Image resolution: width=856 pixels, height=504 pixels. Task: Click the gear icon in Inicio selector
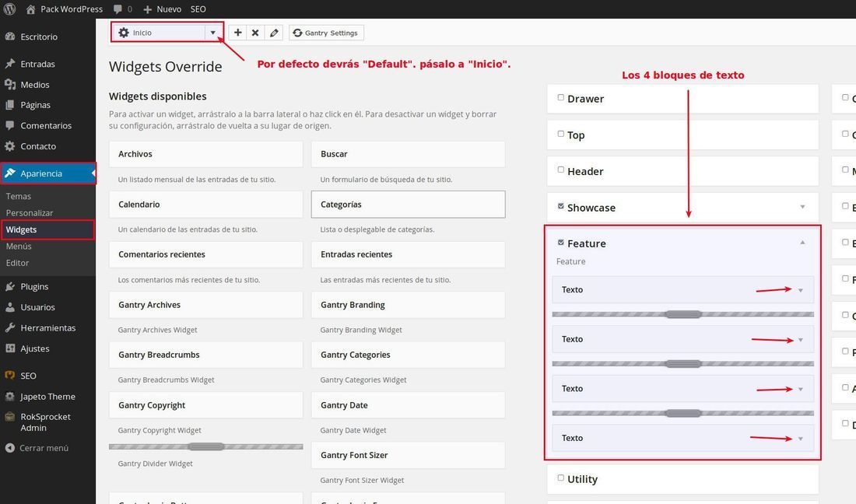tap(124, 33)
